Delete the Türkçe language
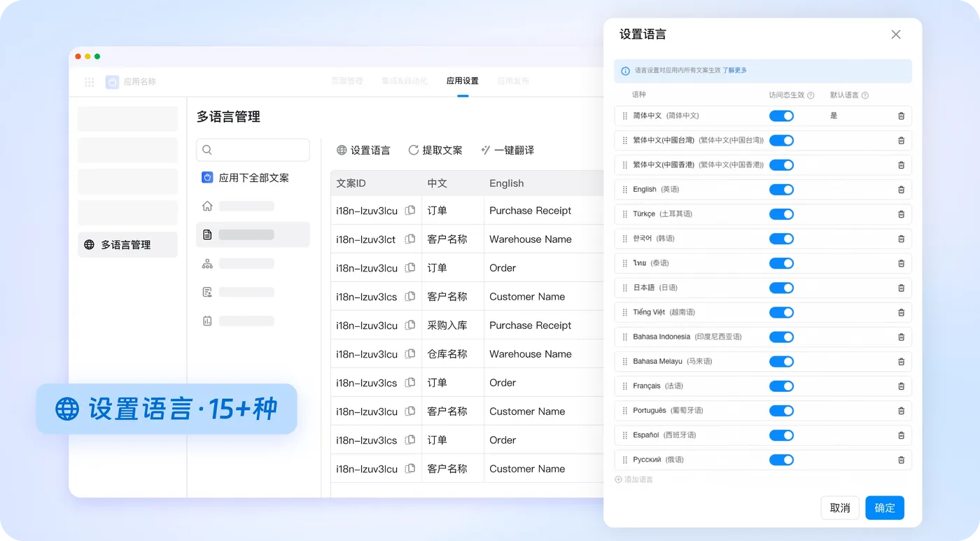Screen dimensions: 980x541 (901, 214)
